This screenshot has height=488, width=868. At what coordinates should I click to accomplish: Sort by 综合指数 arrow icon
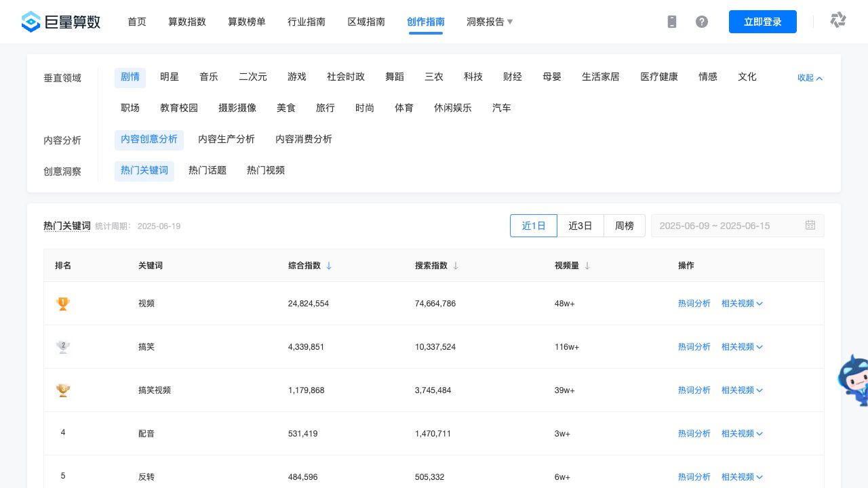[x=329, y=266]
